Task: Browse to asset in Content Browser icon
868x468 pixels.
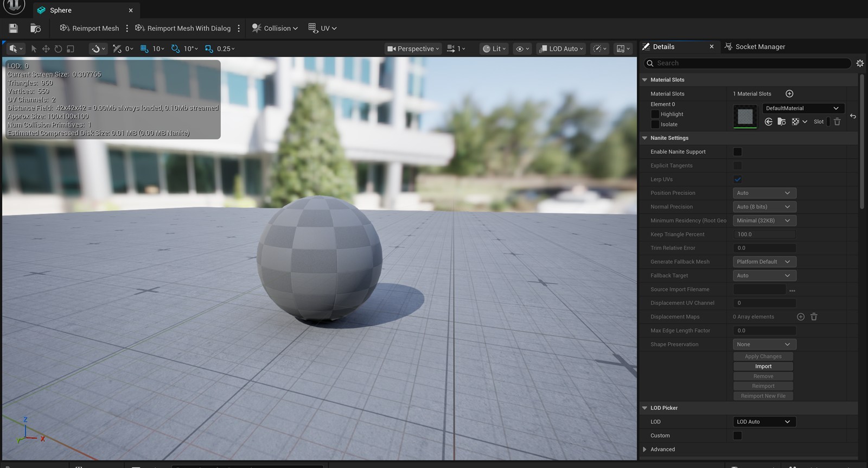Action: [36, 28]
